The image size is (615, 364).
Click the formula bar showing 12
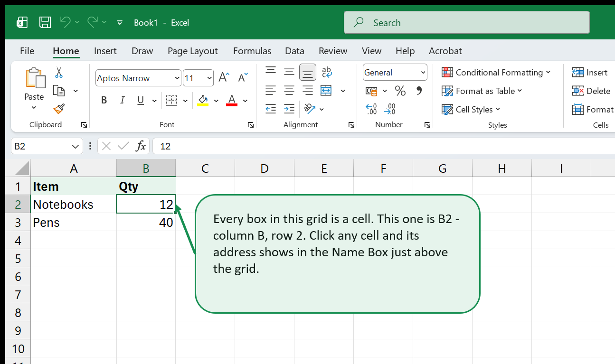point(384,146)
